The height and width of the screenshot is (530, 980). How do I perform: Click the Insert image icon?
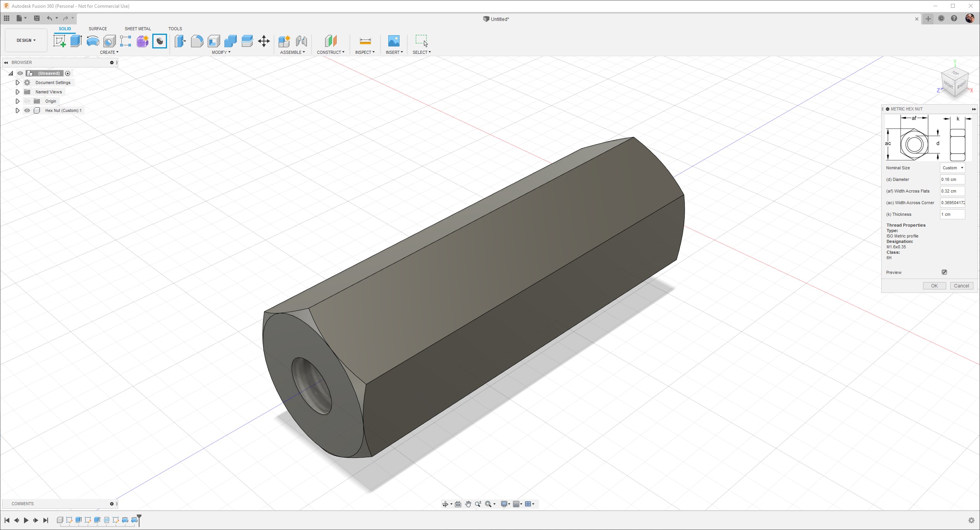[393, 41]
